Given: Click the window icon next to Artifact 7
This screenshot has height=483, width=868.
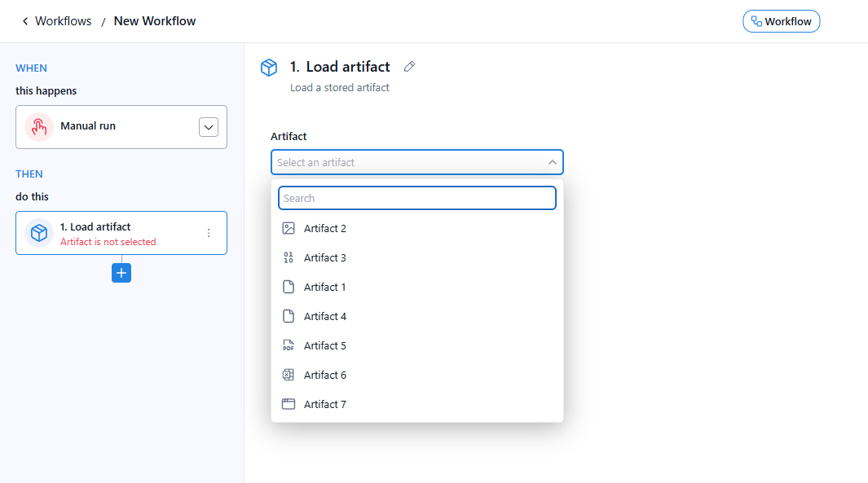Looking at the screenshot, I should click(x=289, y=404).
